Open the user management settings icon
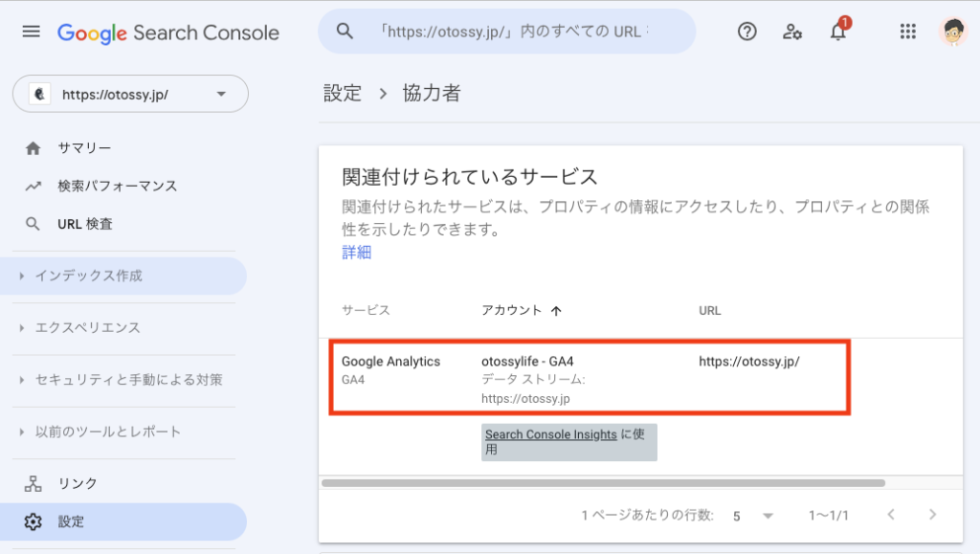 click(x=792, y=32)
